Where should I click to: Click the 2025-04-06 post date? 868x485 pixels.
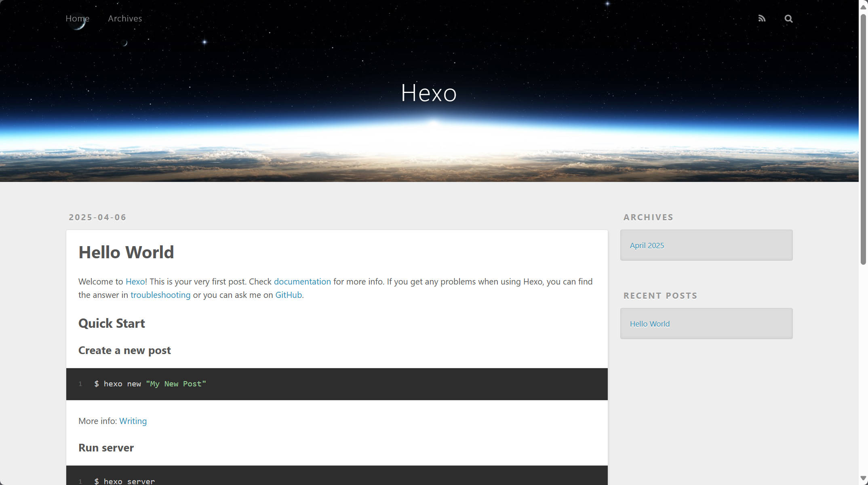[97, 217]
